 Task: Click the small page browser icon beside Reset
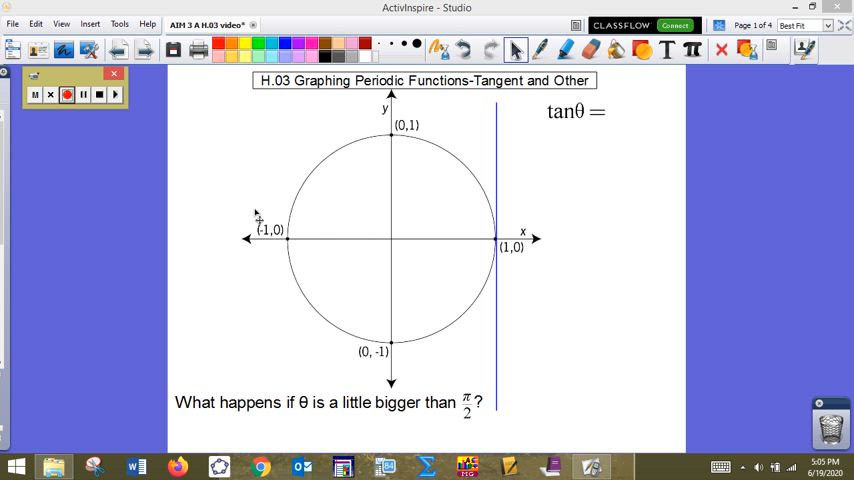(771, 45)
